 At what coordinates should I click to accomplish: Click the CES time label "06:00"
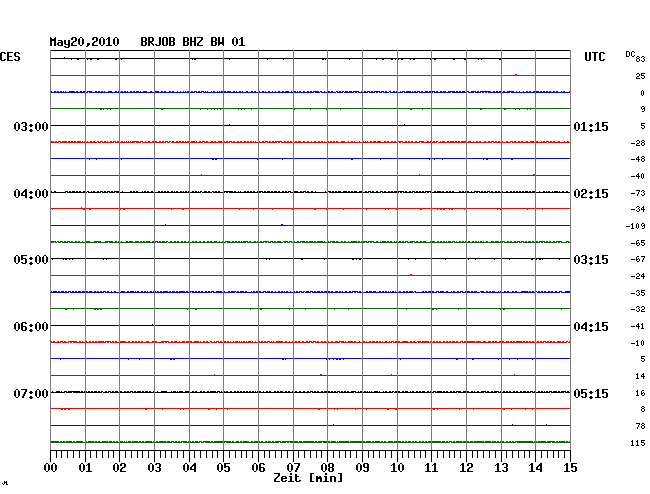[31, 327]
